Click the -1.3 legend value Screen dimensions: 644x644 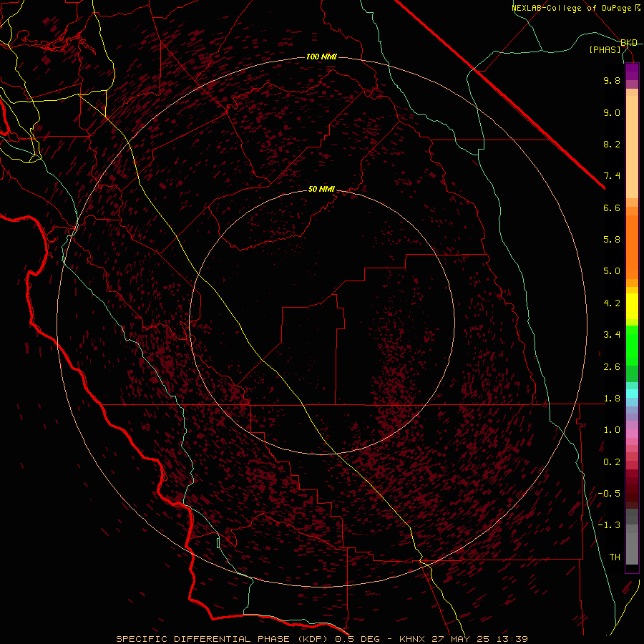point(609,525)
